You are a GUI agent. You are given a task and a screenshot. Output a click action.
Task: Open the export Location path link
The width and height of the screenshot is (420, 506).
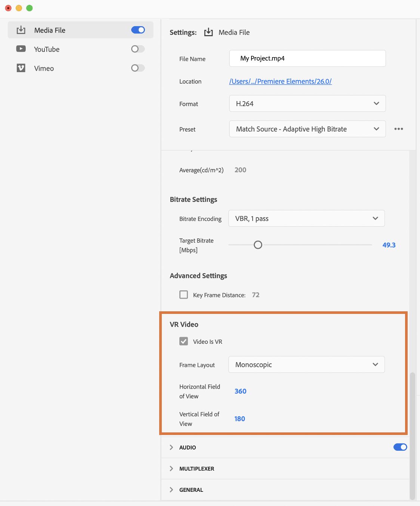point(280,81)
